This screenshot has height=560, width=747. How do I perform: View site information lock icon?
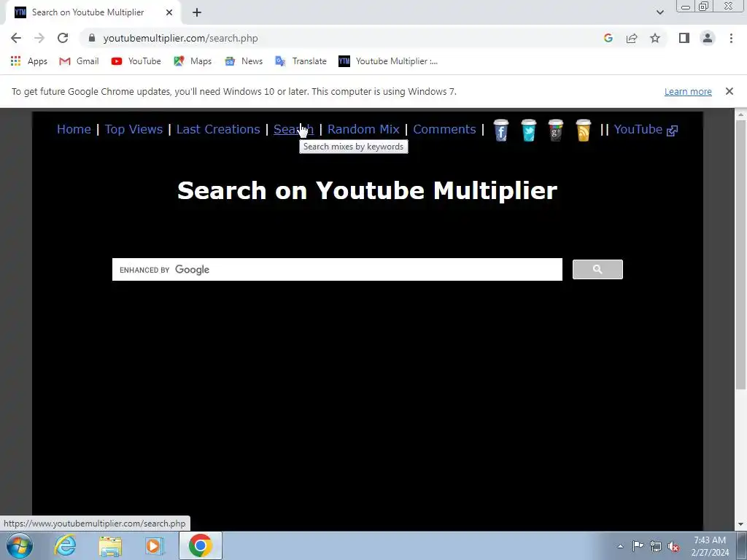pyautogui.click(x=92, y=38)
